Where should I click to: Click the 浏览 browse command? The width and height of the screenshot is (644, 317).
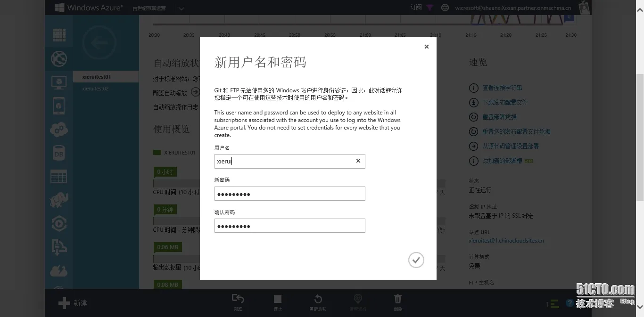[238, 302]
